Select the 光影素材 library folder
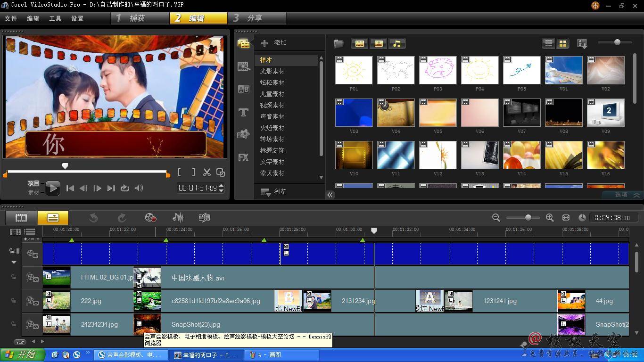 click(x=272, y=71)
